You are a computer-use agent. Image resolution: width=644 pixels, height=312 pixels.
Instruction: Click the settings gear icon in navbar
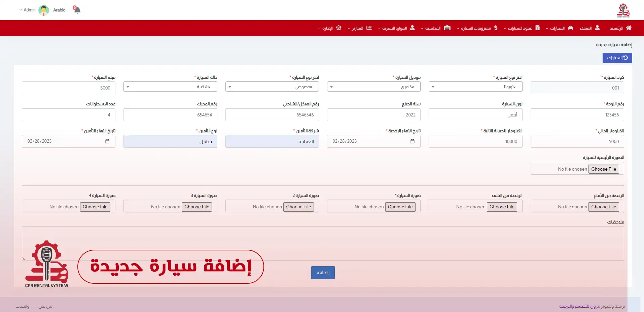[338, 28]
